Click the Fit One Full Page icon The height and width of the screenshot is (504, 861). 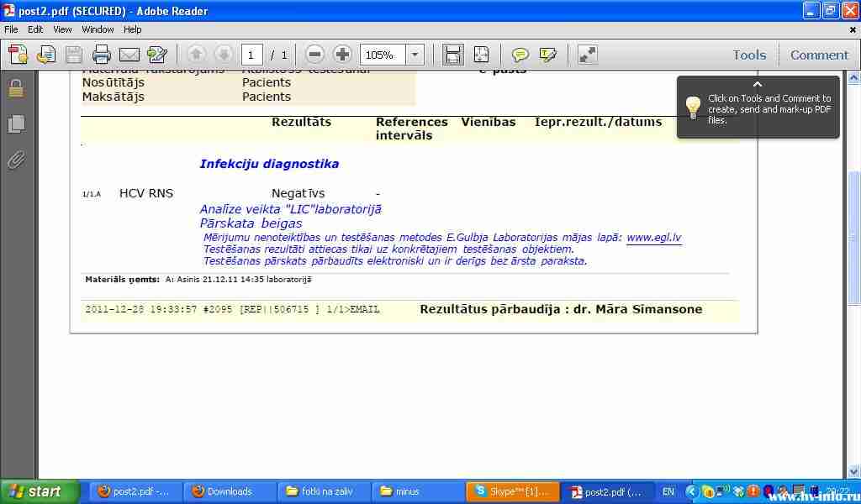[x=481, y=55]
